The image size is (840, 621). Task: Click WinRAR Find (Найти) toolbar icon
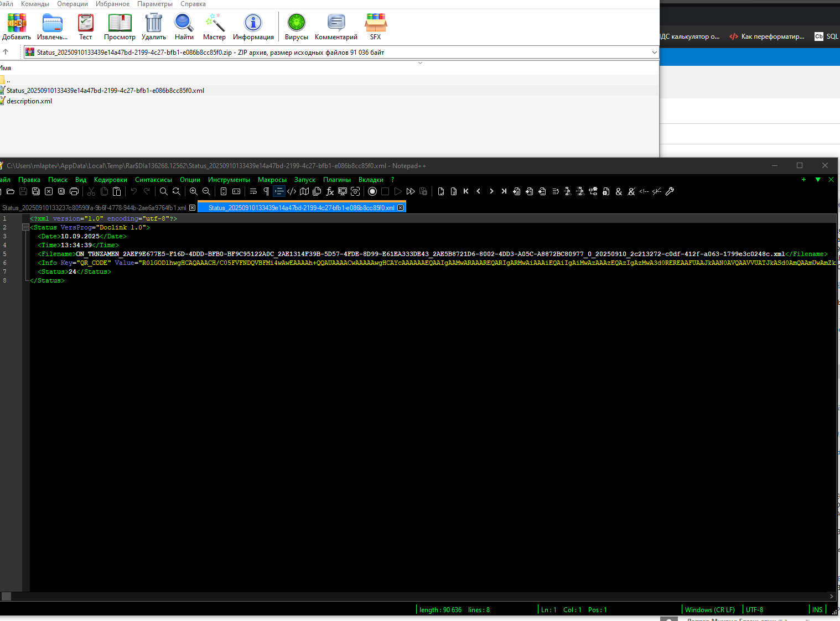pos(184,27)
